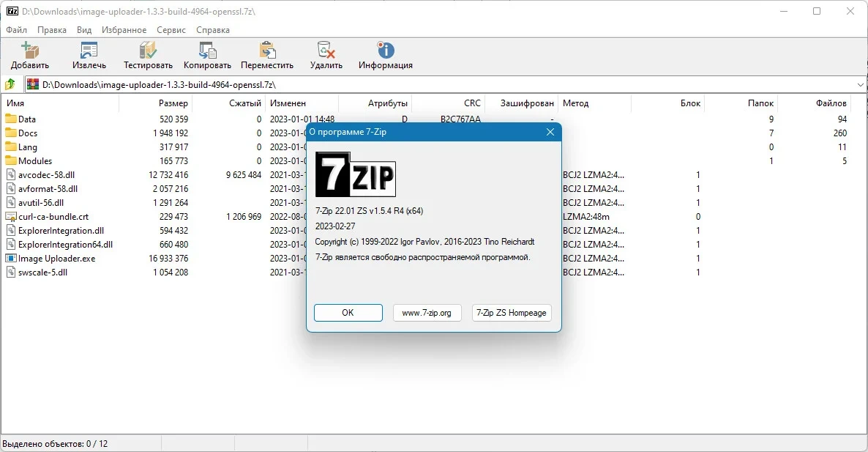Screen dimensions: 868x452
Task: Select the curl-ca-bundle.crt file name
Action: tap(53, 217)
